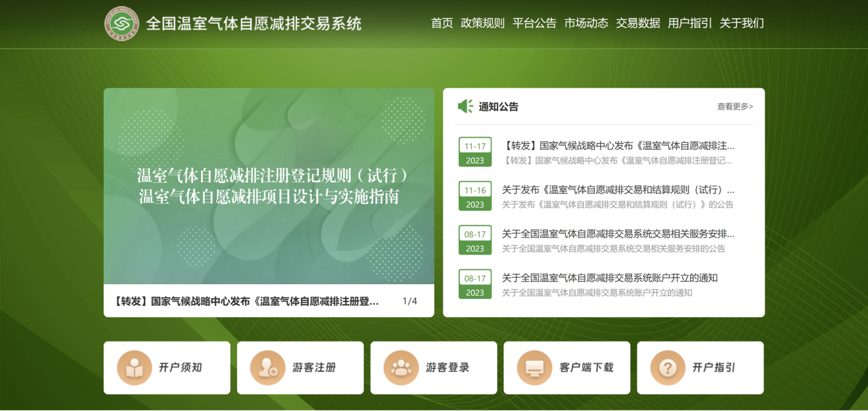868x411 pixels.
Task: Click the carousel banner image
Action: tap(269, 186)
